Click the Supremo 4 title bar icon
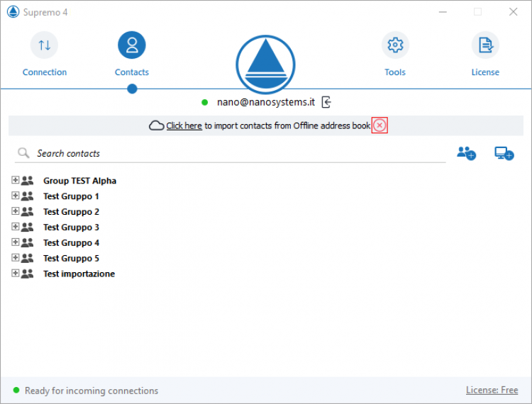The image size is (532, 404). coord(13,12)
